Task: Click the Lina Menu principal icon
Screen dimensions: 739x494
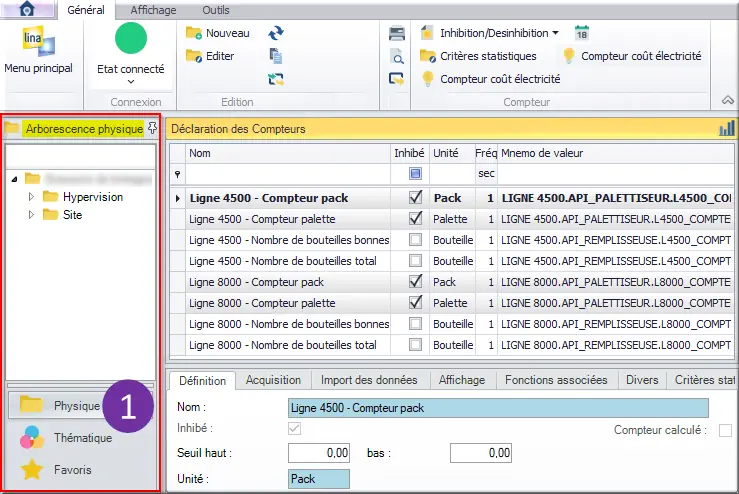Action: pos(38,41)
